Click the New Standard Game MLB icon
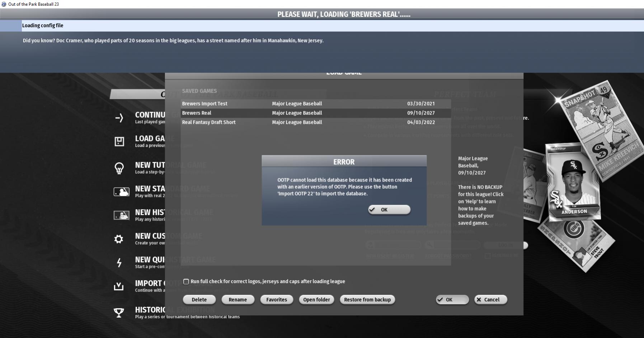Image resolution: width=644 pixels, height=338 pixels. click(121, 192)
